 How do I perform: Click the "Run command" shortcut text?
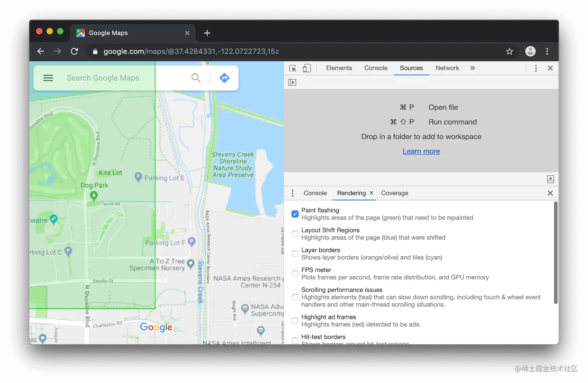coord(452,122)
